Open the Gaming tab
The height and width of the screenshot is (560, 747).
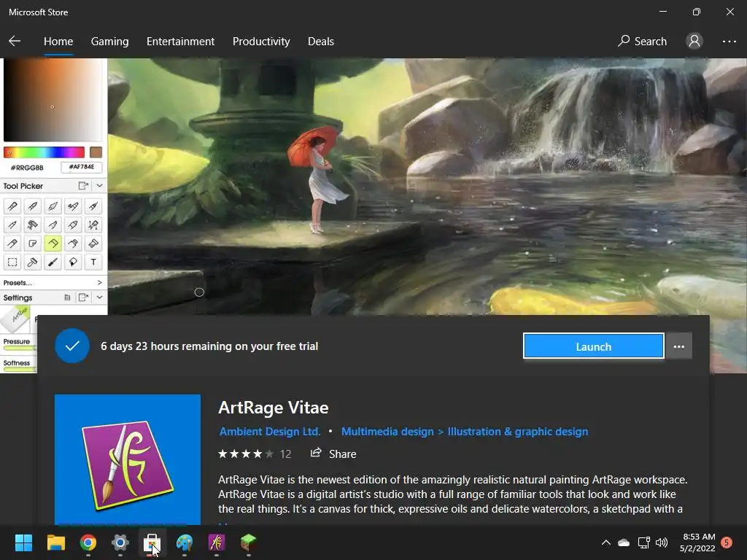click(x=109, y=42)
